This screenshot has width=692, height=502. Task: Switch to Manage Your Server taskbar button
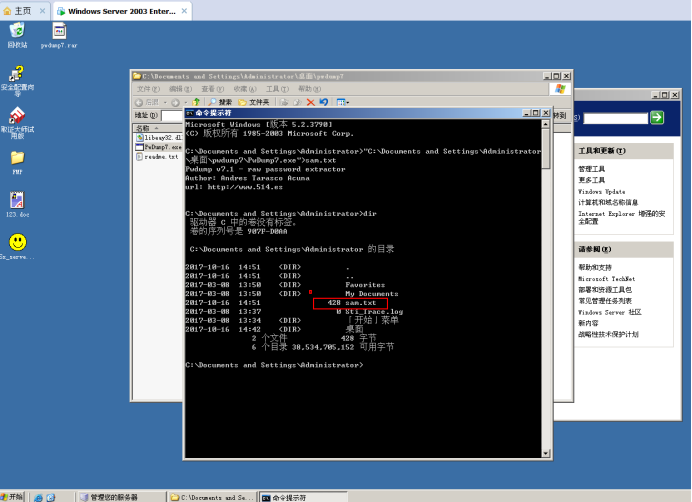click(120, 497)
